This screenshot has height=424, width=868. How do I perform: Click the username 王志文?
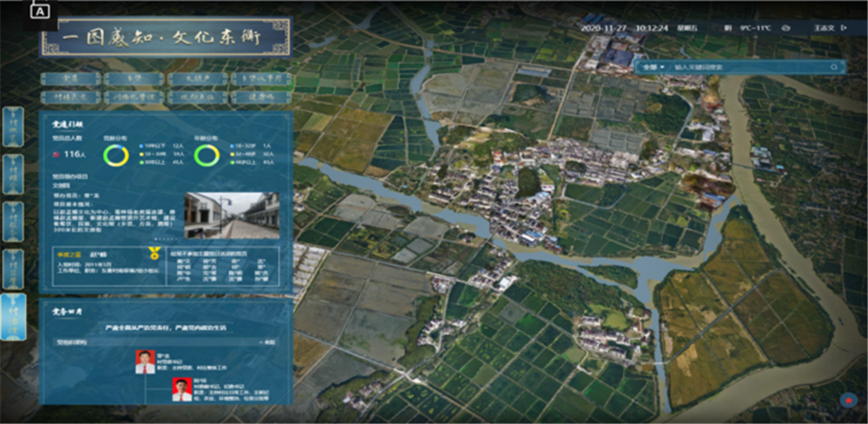[x=824, y=28]
